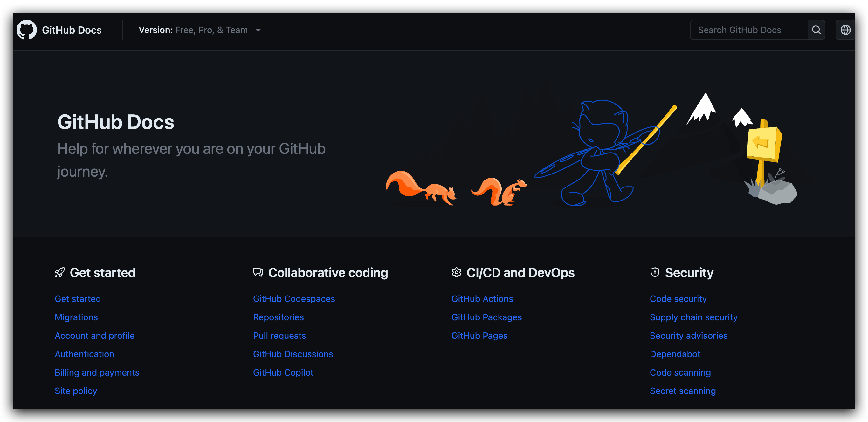Click the gear CI/CD and DevOps section icon
Viewport: 868px width, 422px height.
[457, 272]
